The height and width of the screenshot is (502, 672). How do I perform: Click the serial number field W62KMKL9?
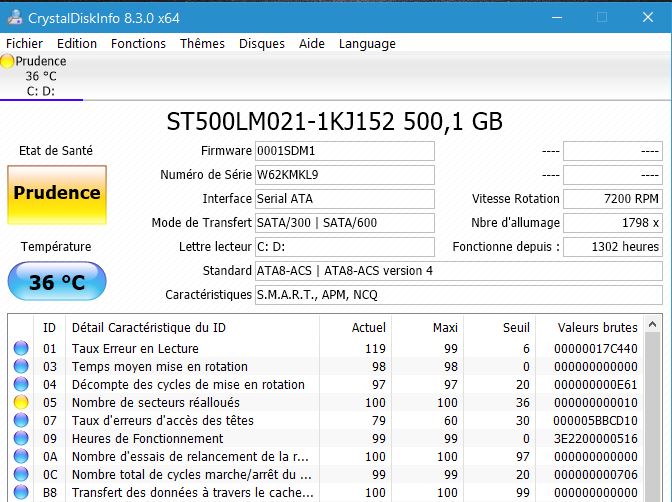[345, 175]
